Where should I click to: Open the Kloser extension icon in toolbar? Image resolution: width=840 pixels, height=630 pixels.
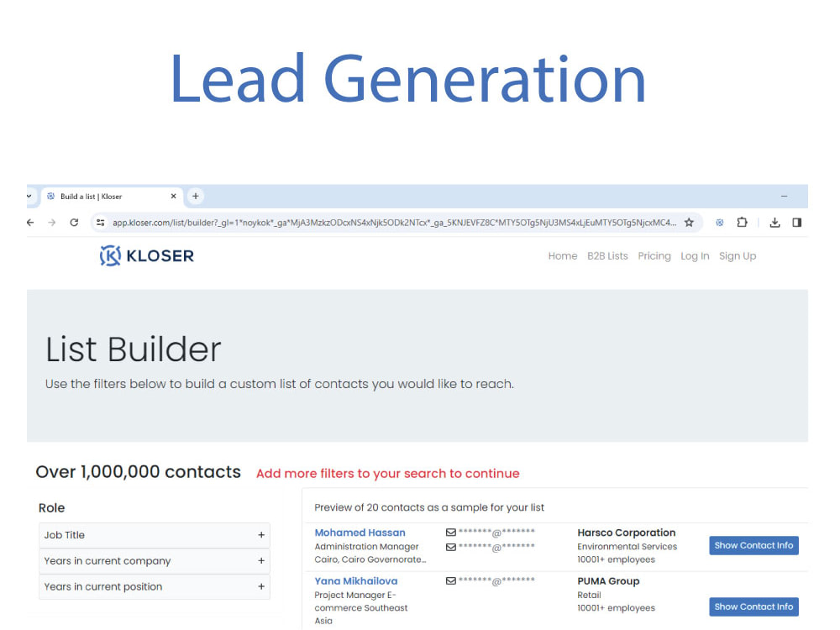tap(720, 223)
